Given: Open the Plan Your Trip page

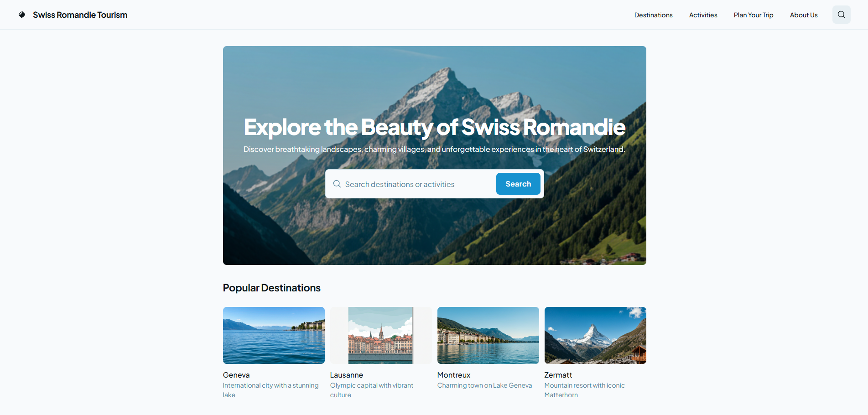Looking at the screenshot, I should pos(754,15).
